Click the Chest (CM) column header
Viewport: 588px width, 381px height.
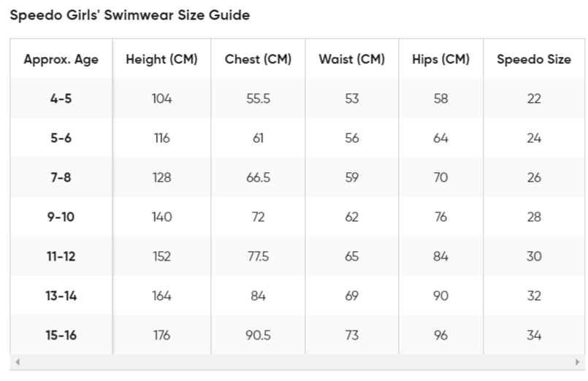pos(258,59)
